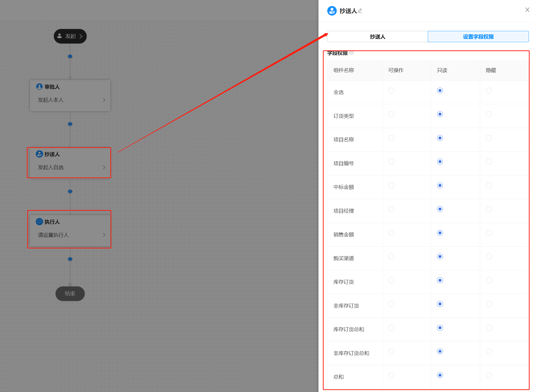Image resolution: width=533 pixels, height=392 pixels.
Task: Set 非库存订货总和 to 隐藏
Action: tap(489, 351)
